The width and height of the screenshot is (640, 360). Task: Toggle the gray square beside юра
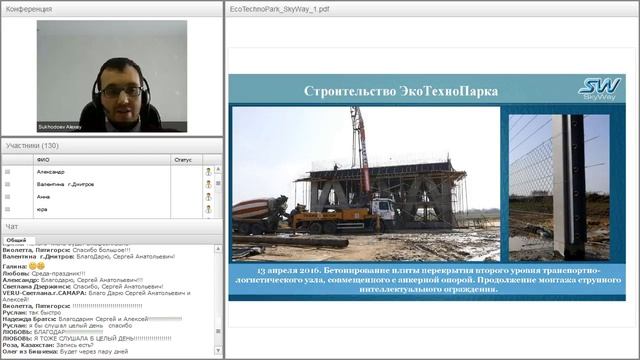point(7,209)
